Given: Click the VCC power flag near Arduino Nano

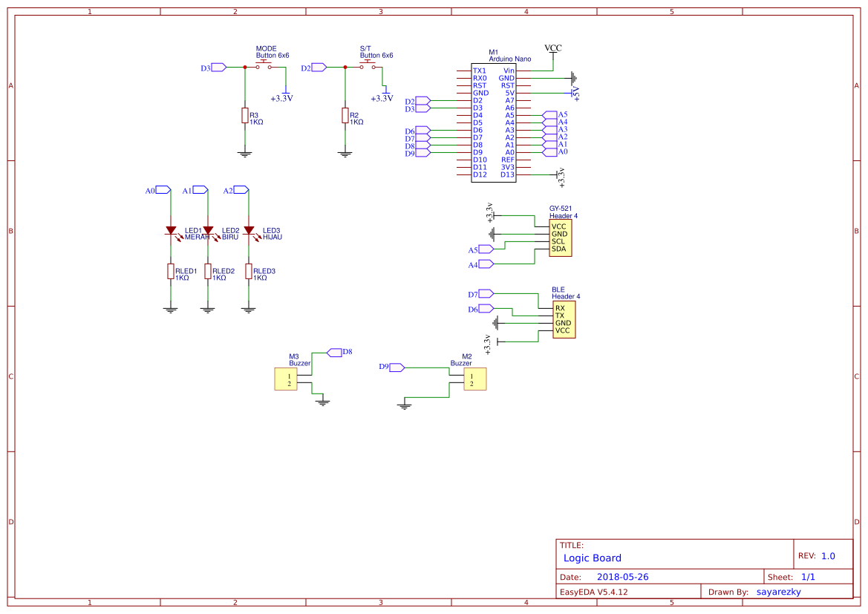Looking at the screenshot, I should (x=552, y=48).
